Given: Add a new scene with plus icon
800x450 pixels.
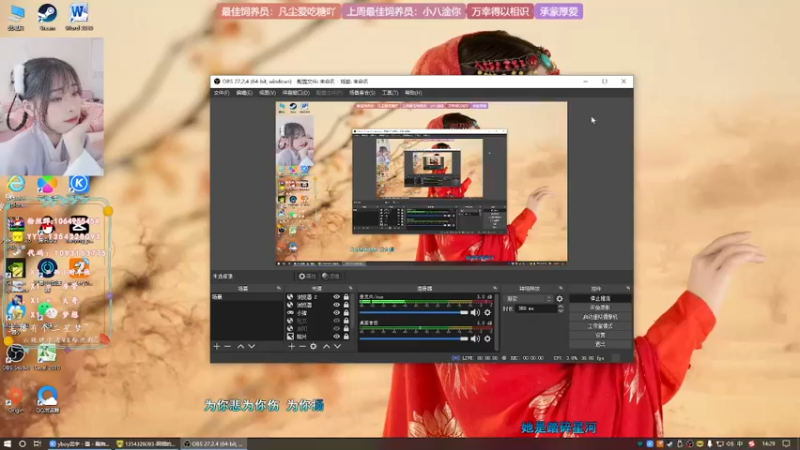Looking at the screenshot, I should [x=216, y=346].
